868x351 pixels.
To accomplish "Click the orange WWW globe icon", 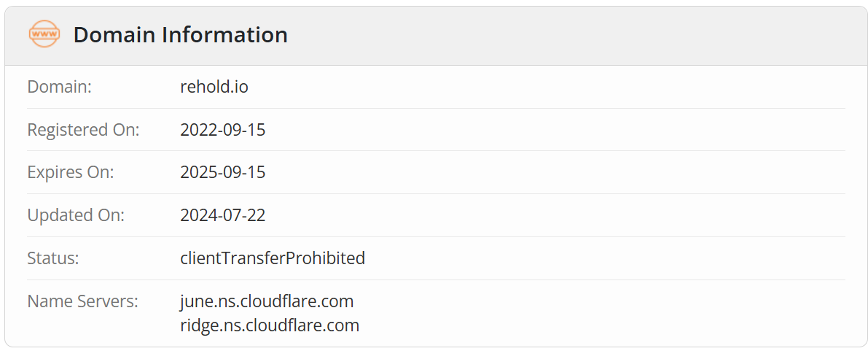I will pyautogui.click(x=44, y=34).
